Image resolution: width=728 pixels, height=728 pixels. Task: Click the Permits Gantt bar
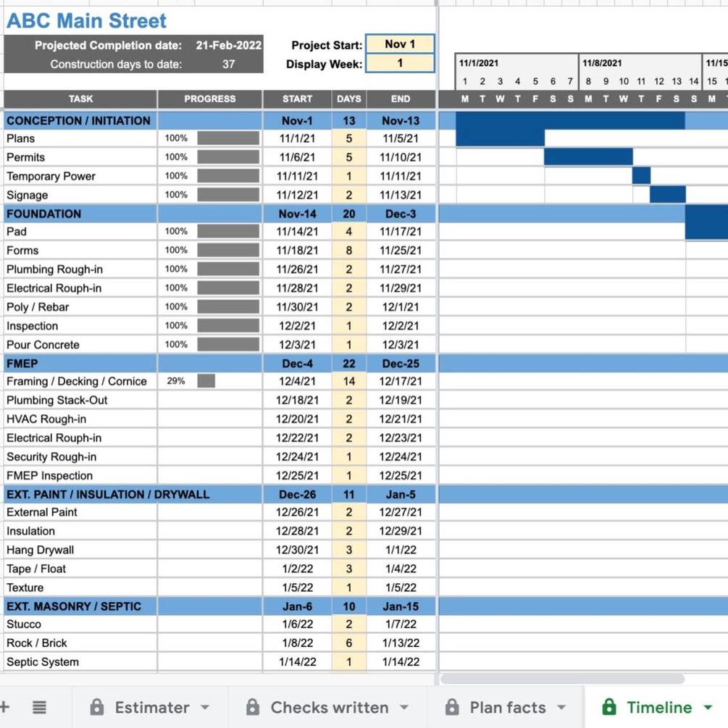(588, 157)
